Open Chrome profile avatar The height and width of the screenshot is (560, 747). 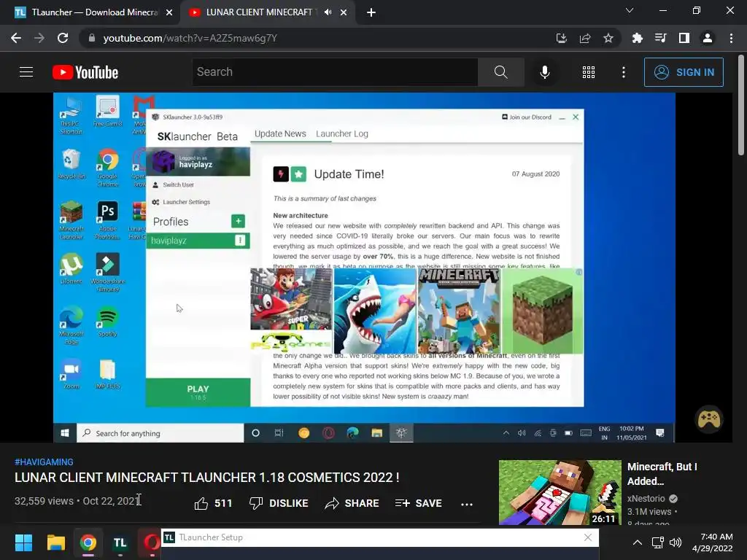tap(708, 38)
